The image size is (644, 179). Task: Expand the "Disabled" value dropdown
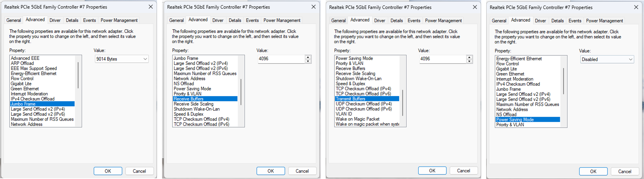coord(607,60)
